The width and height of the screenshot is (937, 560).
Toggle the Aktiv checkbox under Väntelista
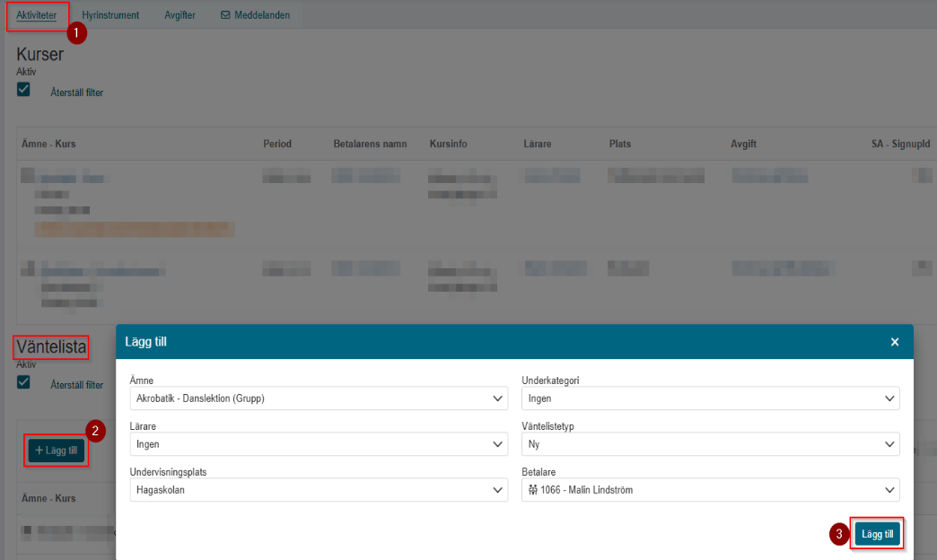click(x=23, y=382)
